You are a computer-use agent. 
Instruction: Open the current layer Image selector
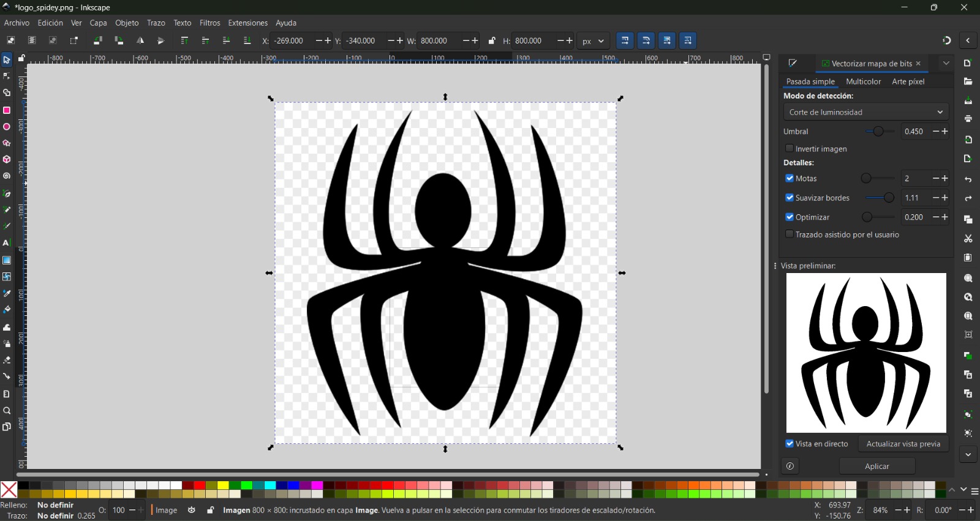(x=166, y=510)
